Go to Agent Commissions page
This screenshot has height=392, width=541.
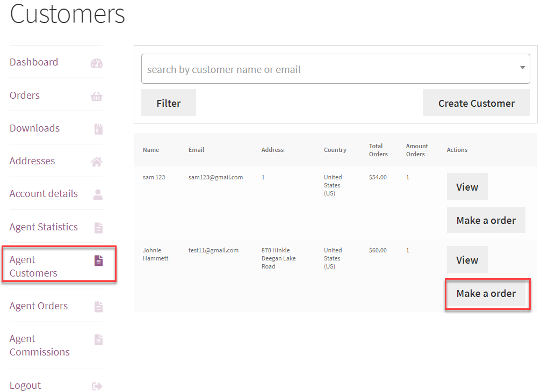coord(39,345)
